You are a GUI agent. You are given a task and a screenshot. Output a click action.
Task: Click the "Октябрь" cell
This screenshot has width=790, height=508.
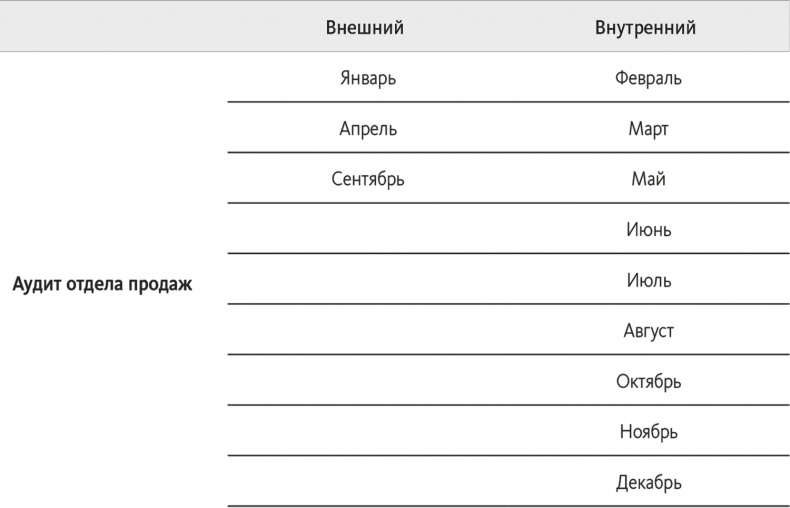pyautogui.click(x=649, y=382)
